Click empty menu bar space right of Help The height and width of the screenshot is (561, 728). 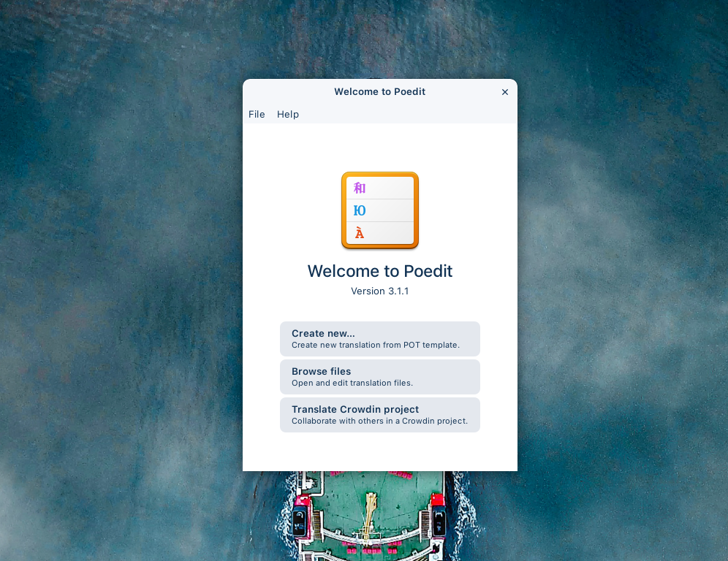coord(409,115)
